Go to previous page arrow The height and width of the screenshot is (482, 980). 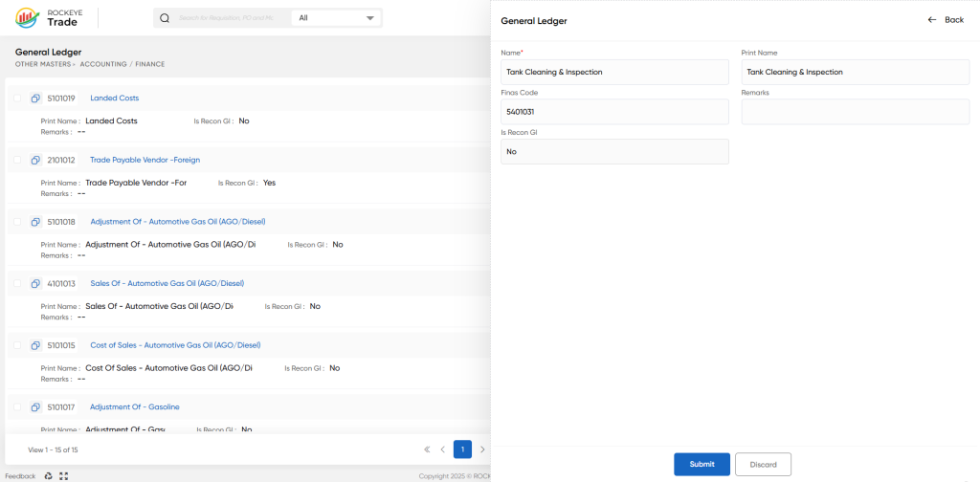[442, 449]
